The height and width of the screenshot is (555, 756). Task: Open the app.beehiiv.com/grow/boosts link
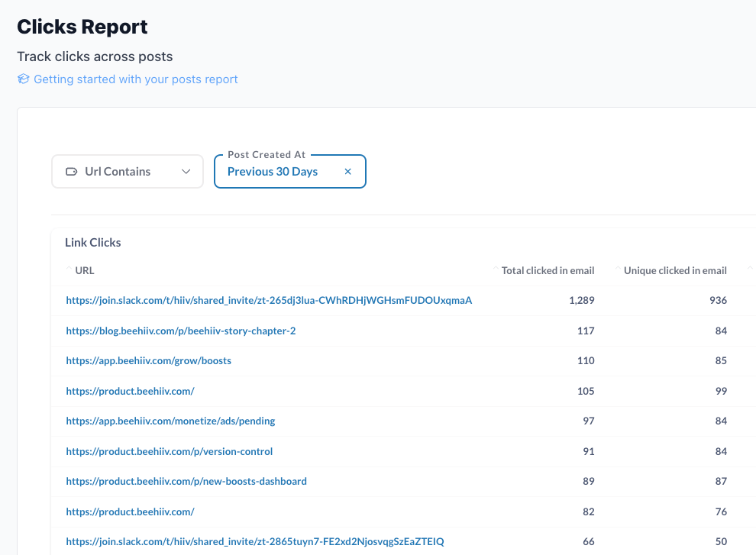tap(148, 360)
